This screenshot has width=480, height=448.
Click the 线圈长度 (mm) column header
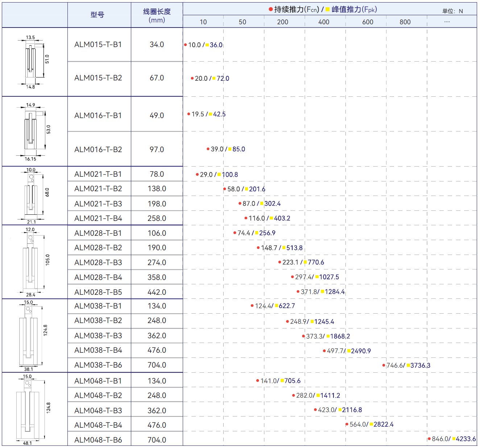(157, 16)
